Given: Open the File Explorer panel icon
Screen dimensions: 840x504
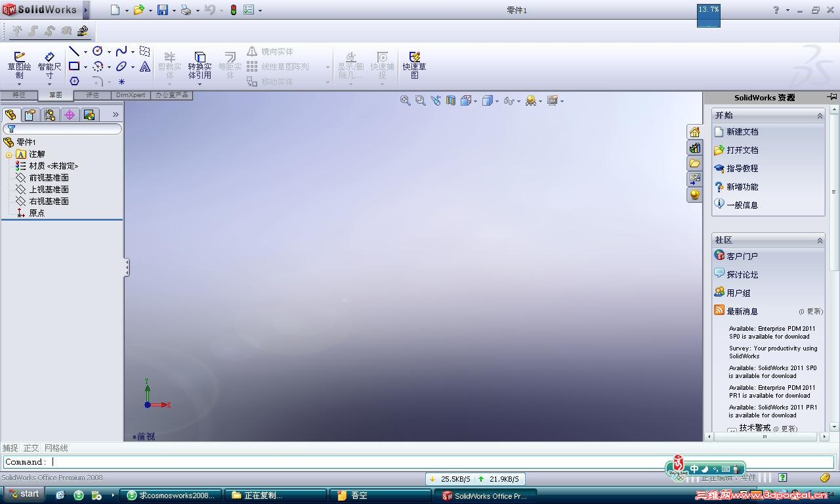Looking at the screenshot, I should (x=695, y=163).
